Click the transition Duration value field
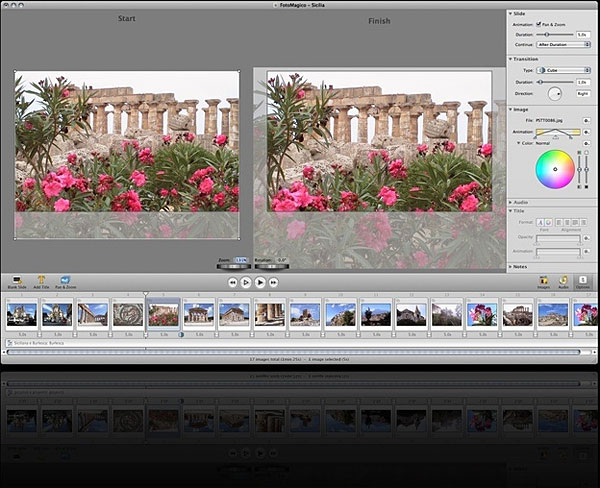Viewport: 600px width, 488px height. click(583, 82)
